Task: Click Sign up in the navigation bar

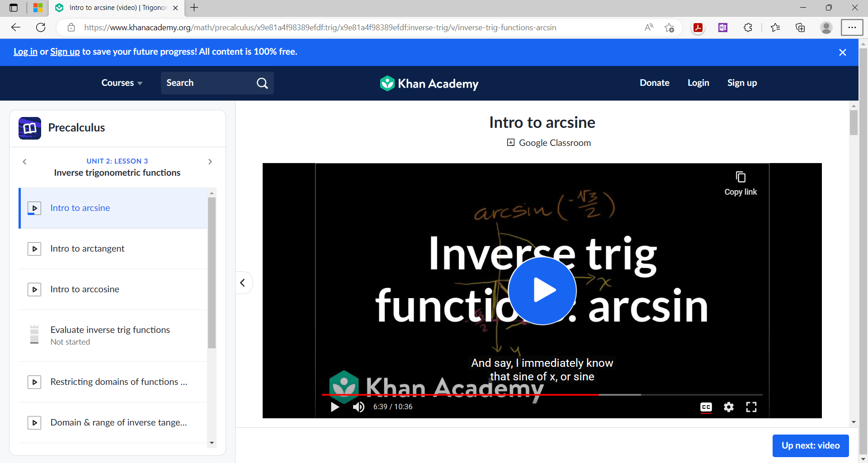Action: (x=742, y=83)
